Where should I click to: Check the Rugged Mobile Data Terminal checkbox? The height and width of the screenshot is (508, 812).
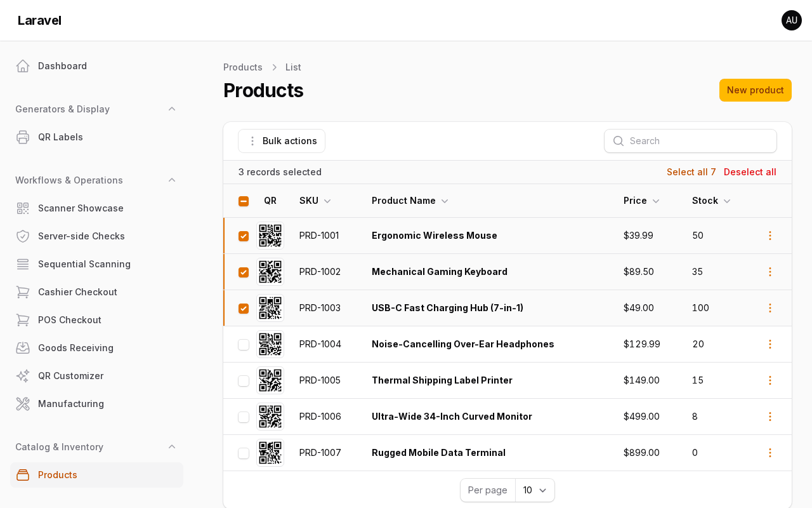pyautogui.click(x=244, y=453)
